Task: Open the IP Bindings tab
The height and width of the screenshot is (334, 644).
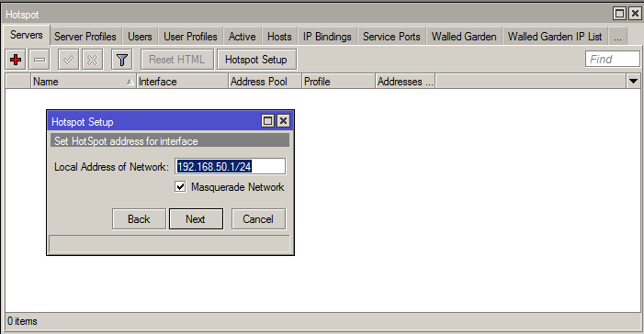Action: click(327, 37)
